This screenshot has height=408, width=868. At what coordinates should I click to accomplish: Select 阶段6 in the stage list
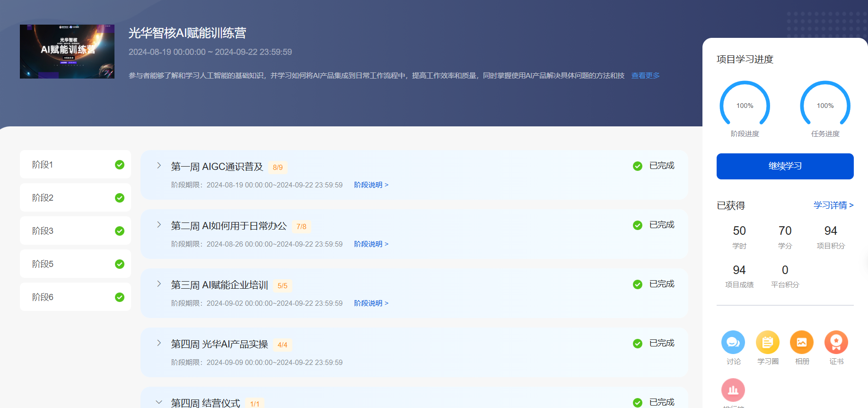[75, 297]
